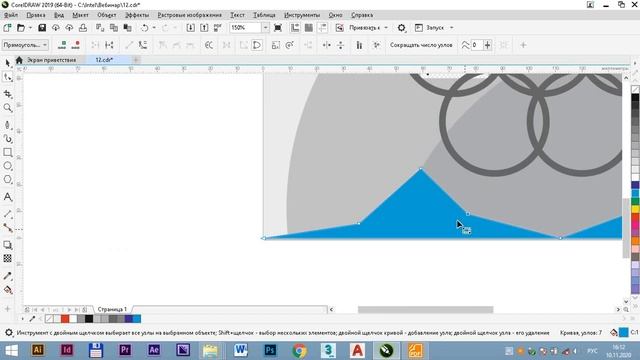The width and height of the screenshot is (640, 360).
Task: Select the Polygon tool
Action: point(7,180)
